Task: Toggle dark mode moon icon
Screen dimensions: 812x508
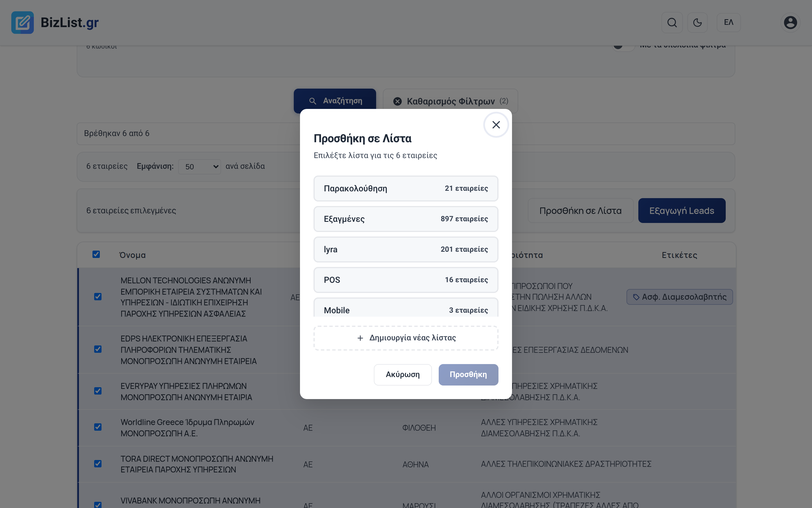Action: [x=697, y=23]
